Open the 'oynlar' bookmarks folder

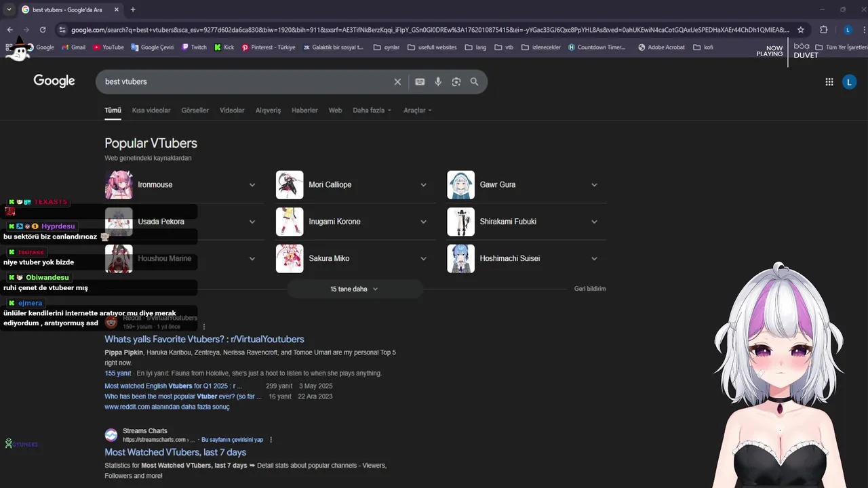386,47
